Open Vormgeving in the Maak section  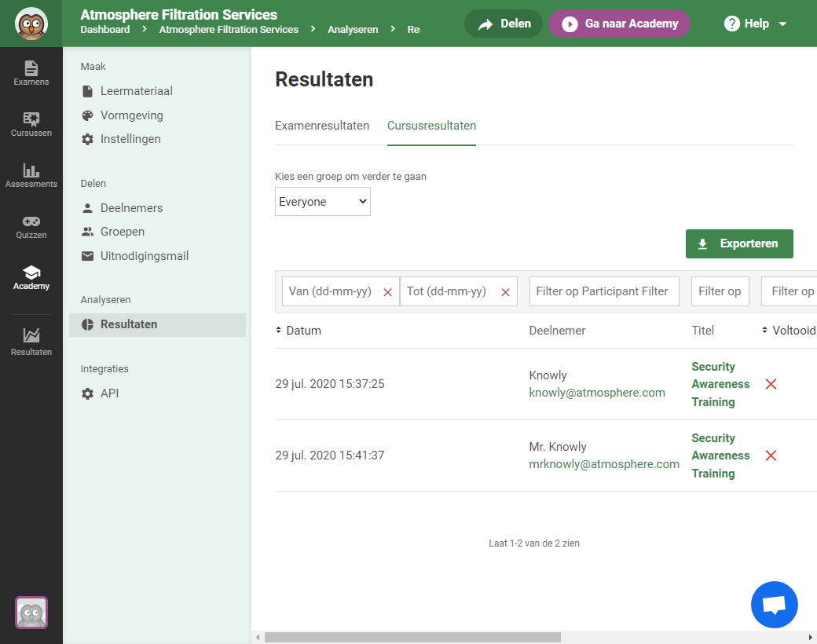click(x=123, y=115)
